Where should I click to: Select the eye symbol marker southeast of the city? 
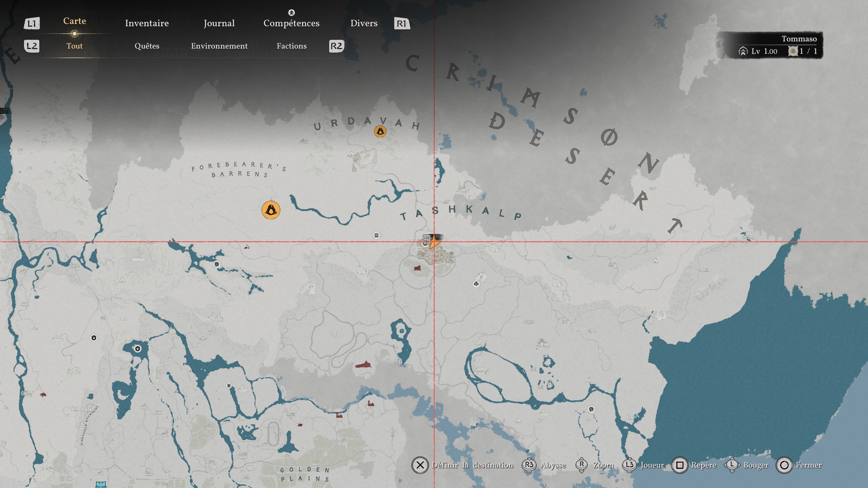pos(476,284)
